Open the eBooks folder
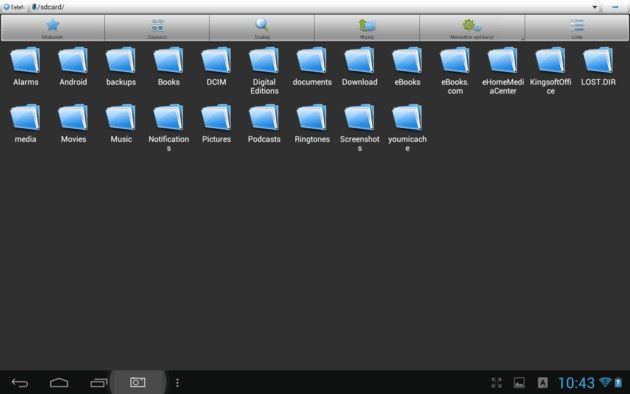This screenshot has width=630, height=394. [407, 67]
